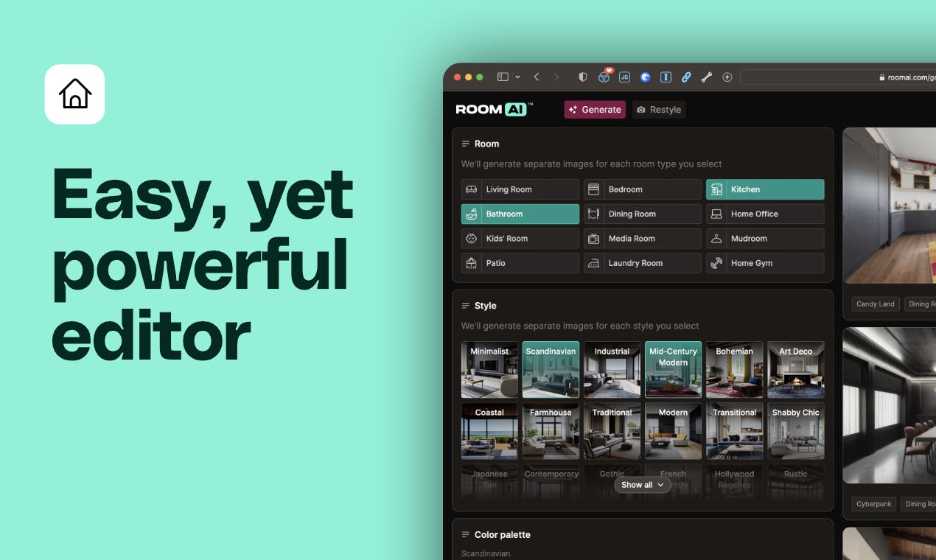
Task: Switch to the Restyle tab
Action: [659, 110]
